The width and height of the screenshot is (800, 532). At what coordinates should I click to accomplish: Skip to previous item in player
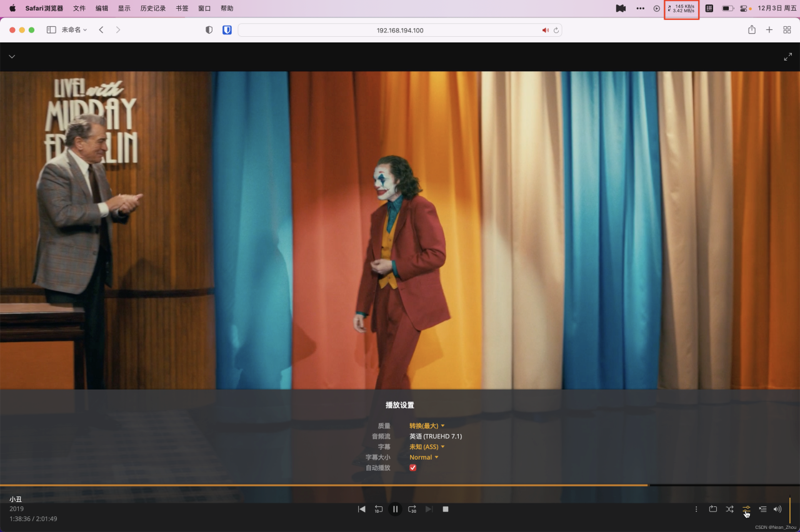tap(361, 509)
